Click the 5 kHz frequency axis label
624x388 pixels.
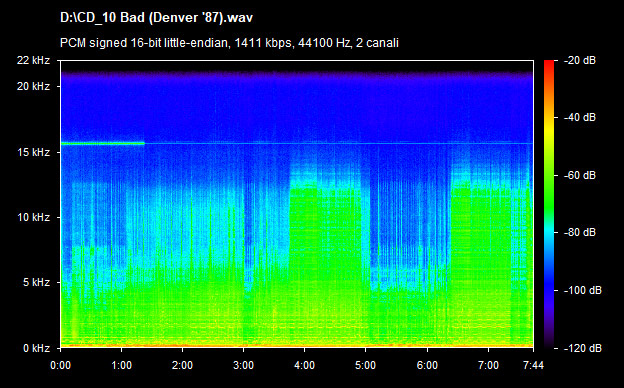(x=36, y=283)
